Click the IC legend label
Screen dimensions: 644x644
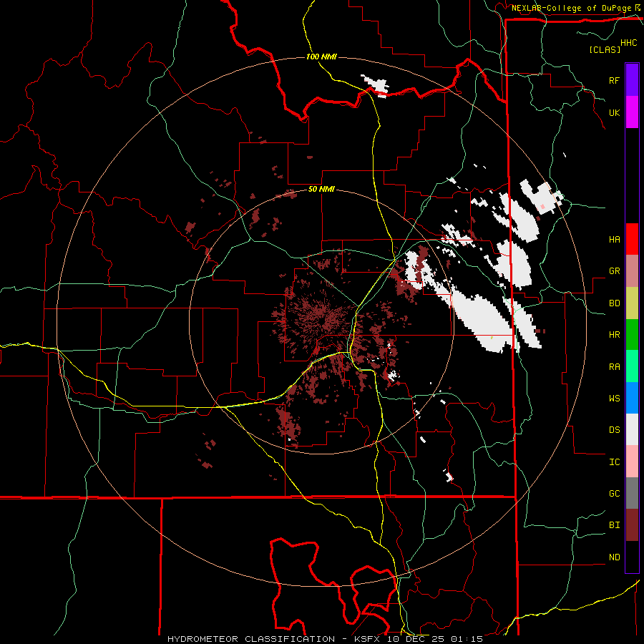coord(614,462)
